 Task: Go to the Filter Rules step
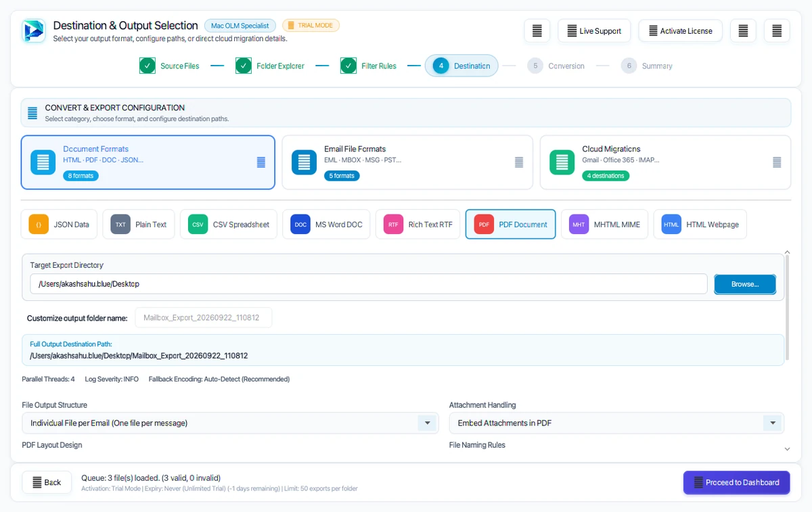[x=368, y=66]
